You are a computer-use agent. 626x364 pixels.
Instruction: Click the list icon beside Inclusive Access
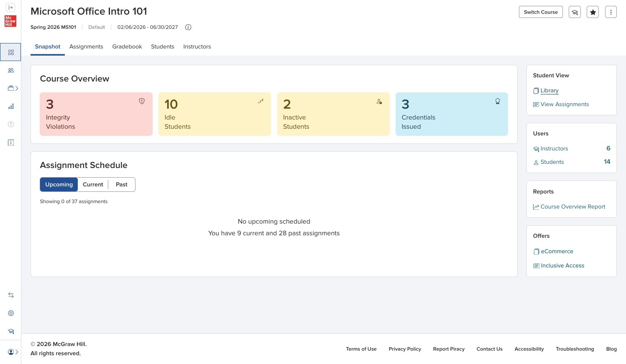[x=537, y=266]
